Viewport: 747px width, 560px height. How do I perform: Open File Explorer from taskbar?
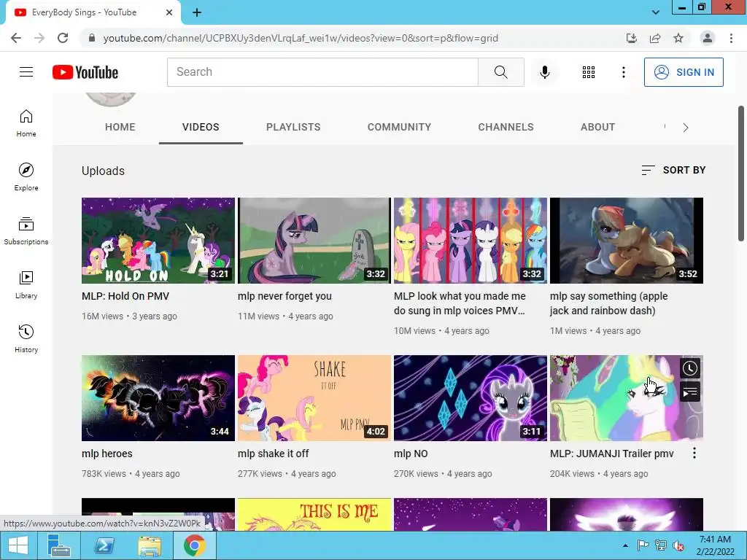pyautogui.click(x=149, y=545)
